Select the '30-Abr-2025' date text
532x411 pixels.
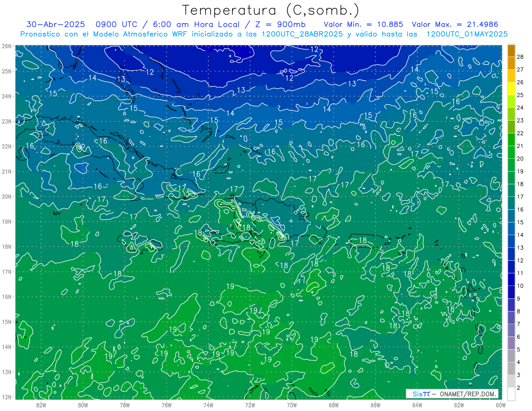pos(55,24)
